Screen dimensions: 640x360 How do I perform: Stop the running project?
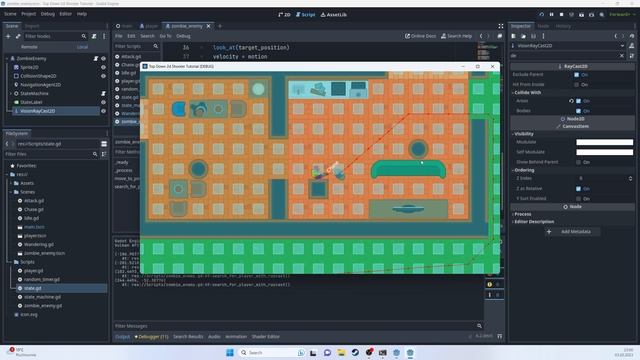point(562,15)
